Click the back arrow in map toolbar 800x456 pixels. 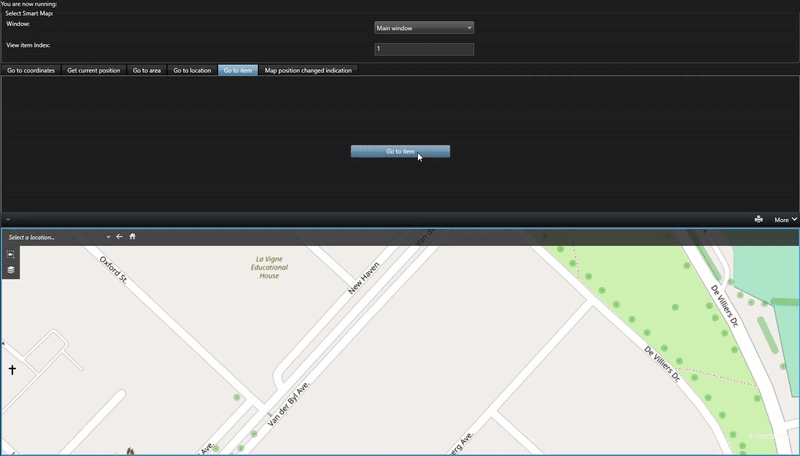(119, 237)
